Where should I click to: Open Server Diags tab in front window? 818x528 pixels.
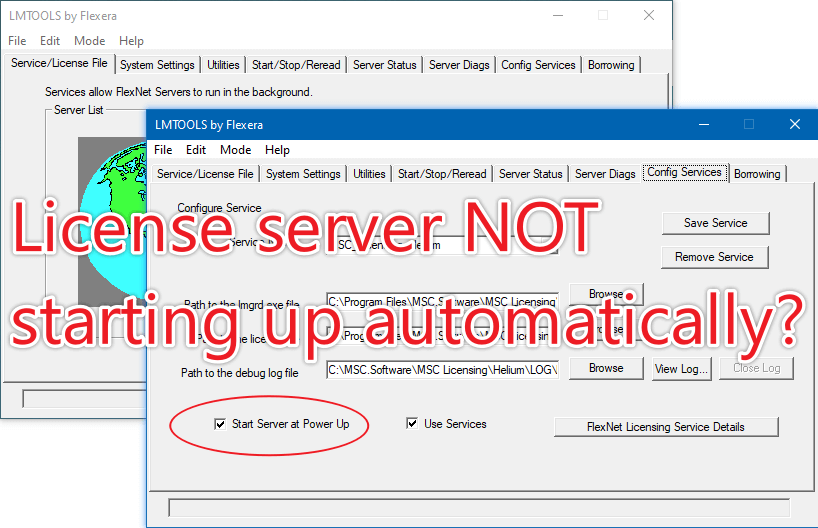tap(605, 174)
